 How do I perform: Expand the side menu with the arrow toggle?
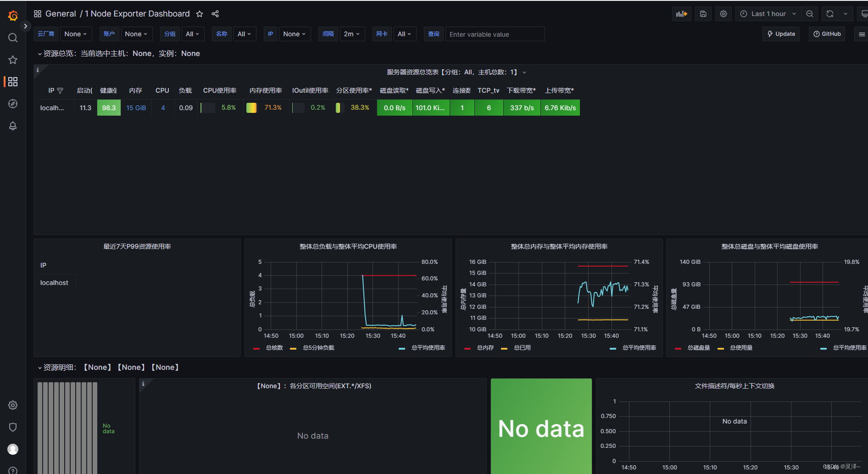tap(26, 26)
